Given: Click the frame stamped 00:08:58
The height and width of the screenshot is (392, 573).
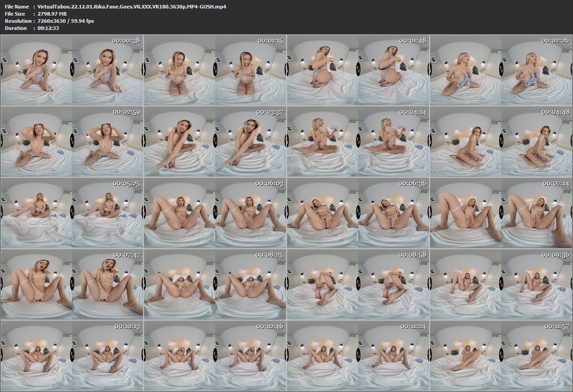Looking at the screenshot, I should pyautogui.click(x=358, y=285).
